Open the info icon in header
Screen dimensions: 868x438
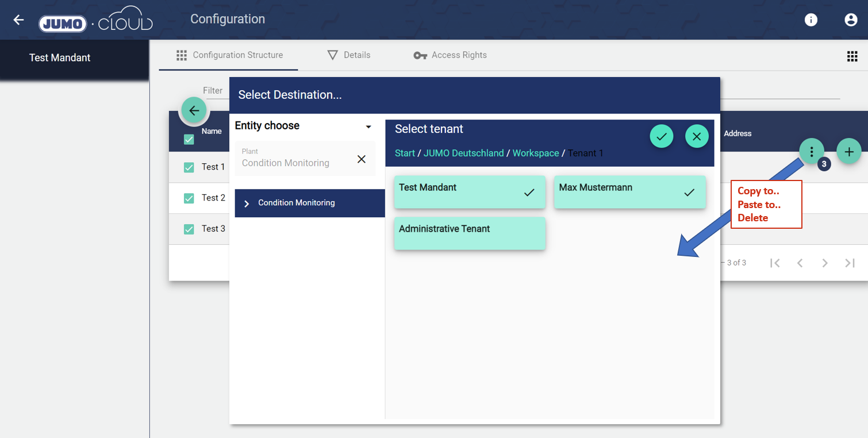point(811,20)
